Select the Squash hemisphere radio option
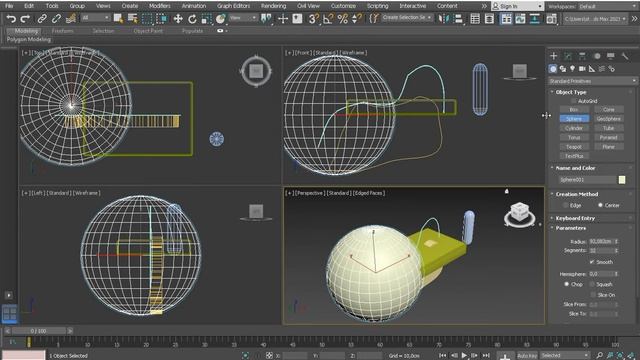Screen dimensions: 640x360 coord(592,284)
